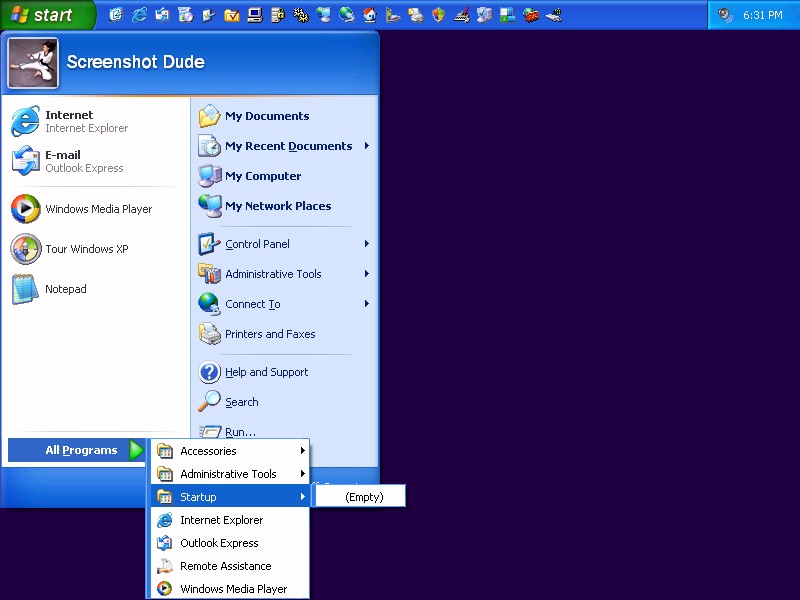Image resolution: width=800 pixels, height=600 pixels.
Task: Expand My Recent Documents submenu
Action: (x=288, y=146)
